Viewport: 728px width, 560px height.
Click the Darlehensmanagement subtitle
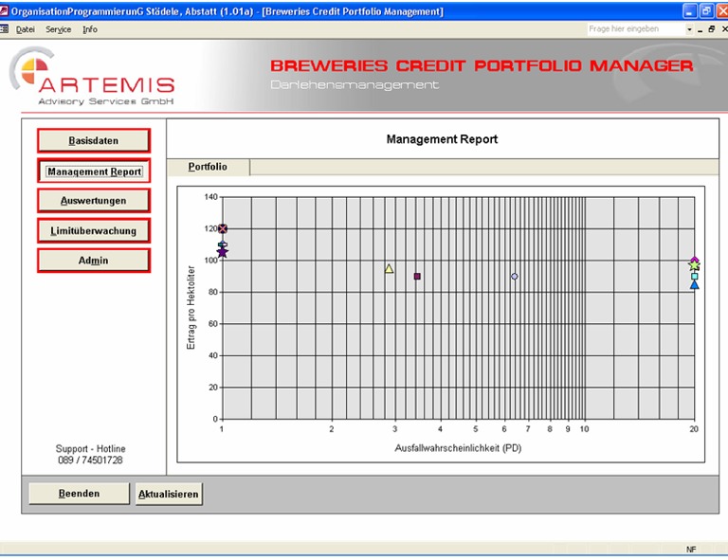[x=355, y=85]
